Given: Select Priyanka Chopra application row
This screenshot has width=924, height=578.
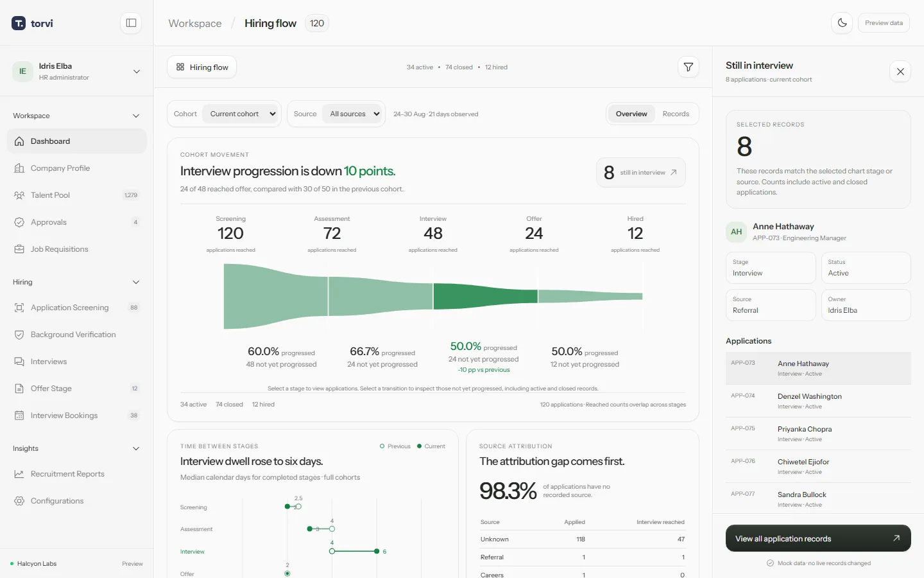Looking at the screenshot, I should click(x=818, y=433).
